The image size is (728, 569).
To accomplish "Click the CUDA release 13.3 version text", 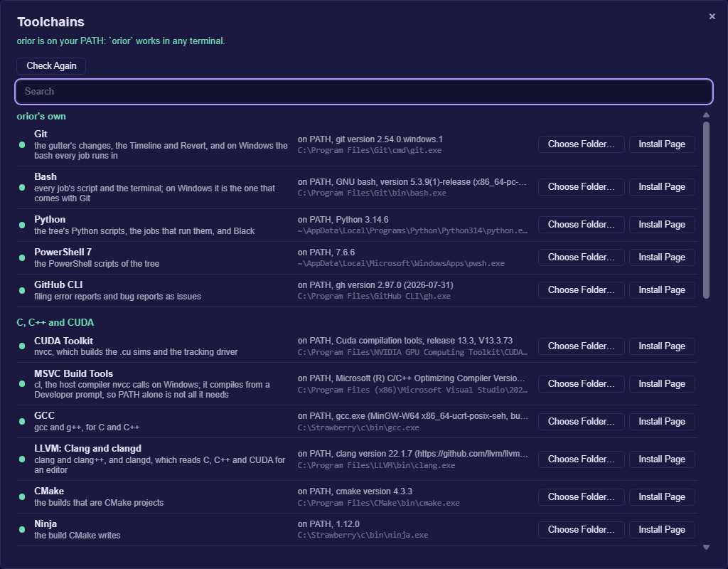I will (405, 341).
